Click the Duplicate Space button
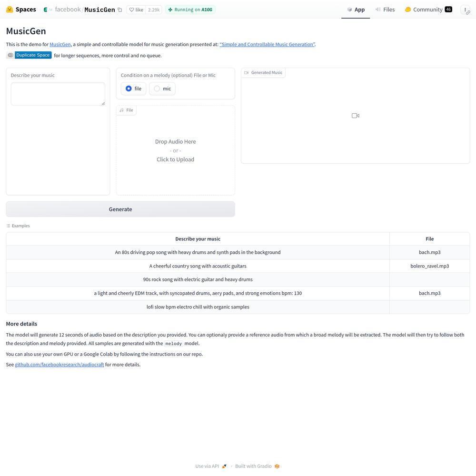 pos(29,55)
